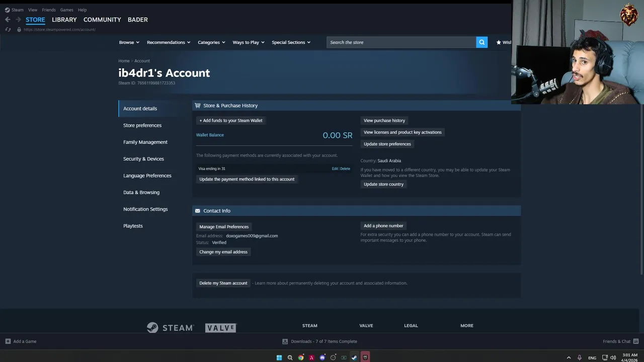Click the Steam icon in the taskbar
Viewport: 644px width, 362px height.
tap(354, 357)
